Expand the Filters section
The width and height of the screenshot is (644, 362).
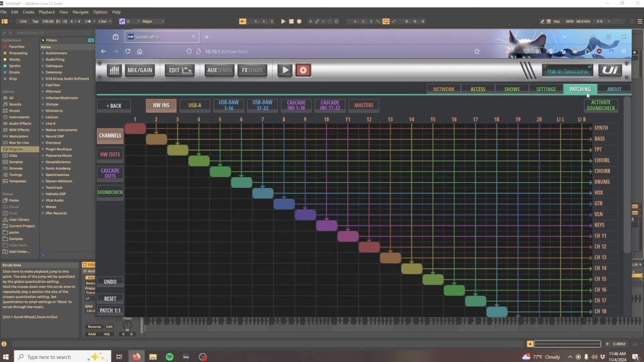(43, 40)
